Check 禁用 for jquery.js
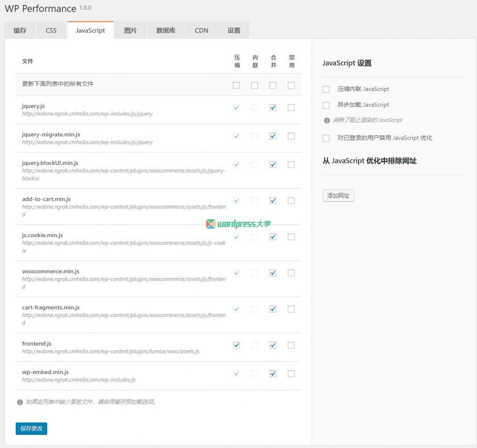477x448 pixels. 291,108
